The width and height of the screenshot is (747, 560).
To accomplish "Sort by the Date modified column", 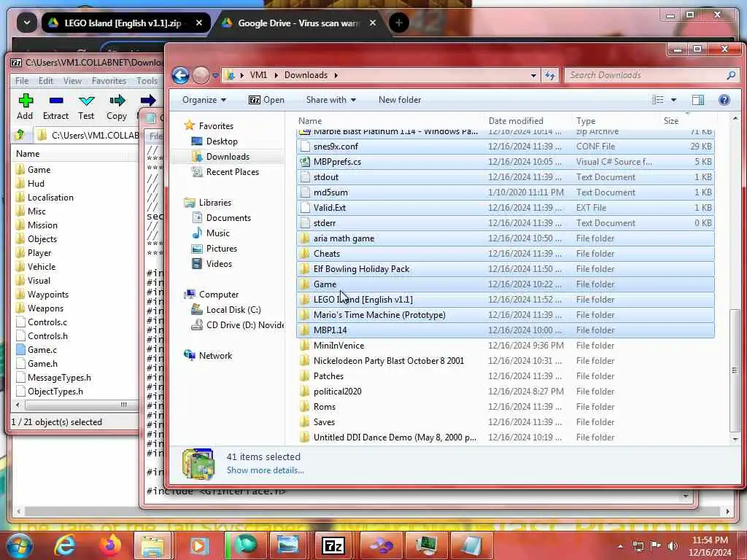I will pyautogui.click(x=516, y=121).
